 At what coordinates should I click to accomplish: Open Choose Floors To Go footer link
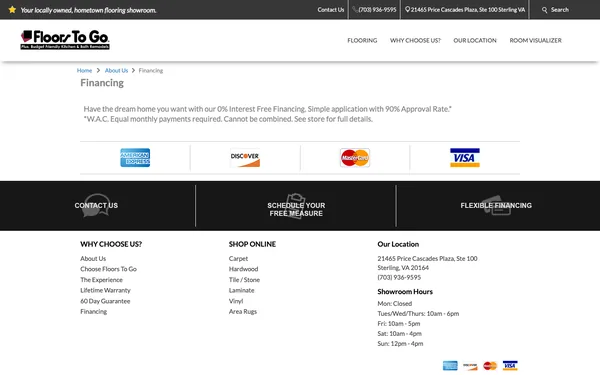coord(108,269)
